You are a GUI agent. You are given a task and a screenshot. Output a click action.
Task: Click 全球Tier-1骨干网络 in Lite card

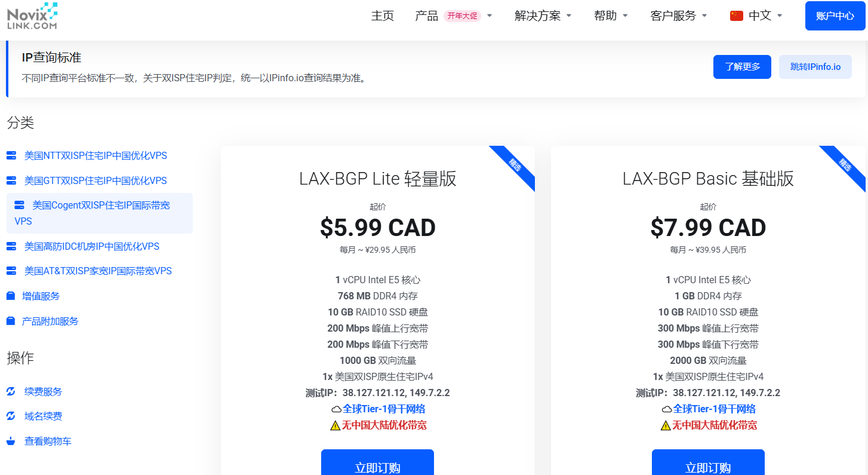[x=384, y=409]
